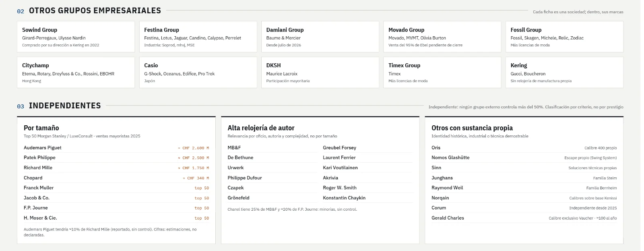Click H. Moser & Cie. entry
Image resolution: width=644 pixels, height=251 pixels.
pos(40,218)
